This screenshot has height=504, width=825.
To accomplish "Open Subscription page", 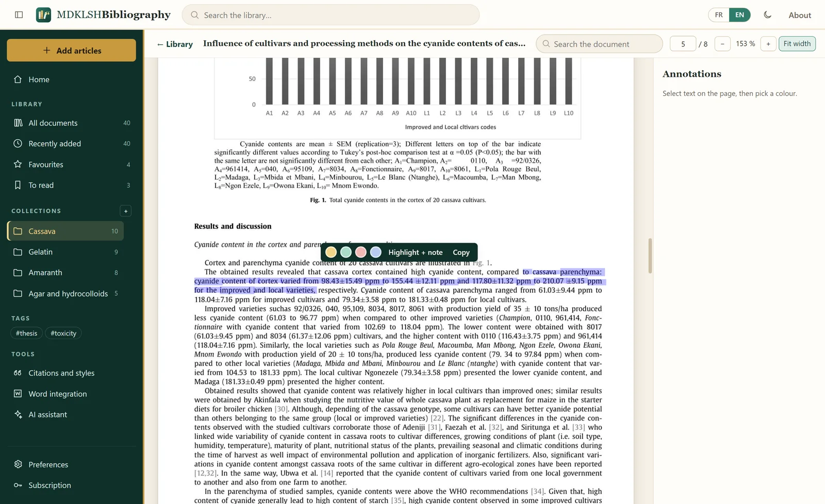I will pos(72,485).
